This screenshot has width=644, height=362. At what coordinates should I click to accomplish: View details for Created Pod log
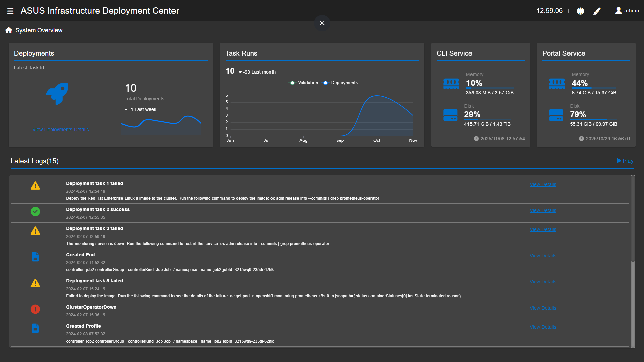[543, 256]
